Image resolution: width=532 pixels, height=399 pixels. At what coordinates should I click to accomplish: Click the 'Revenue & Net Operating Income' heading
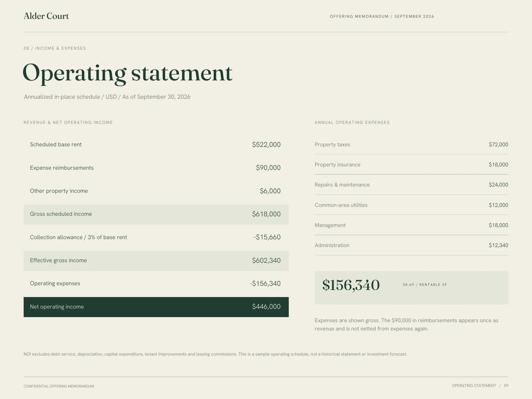click(x=68, y=122)
